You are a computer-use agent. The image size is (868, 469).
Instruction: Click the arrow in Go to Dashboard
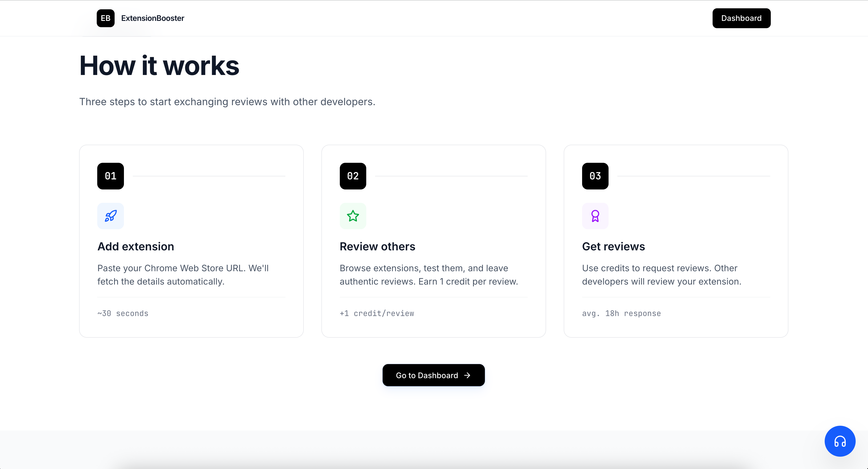pyautogui.click(x=467, y=375)
